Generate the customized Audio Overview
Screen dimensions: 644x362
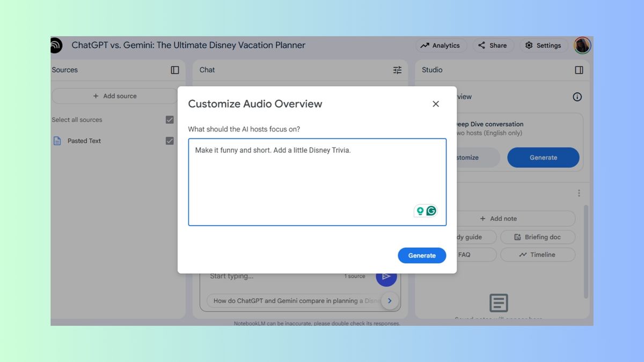pyautogui.click(x=422, y=255)
